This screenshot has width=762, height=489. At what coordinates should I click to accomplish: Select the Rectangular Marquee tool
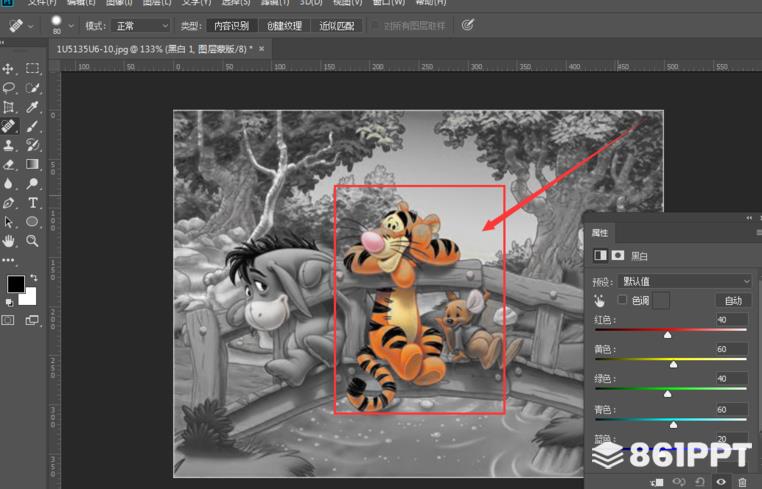click(32, 68)
